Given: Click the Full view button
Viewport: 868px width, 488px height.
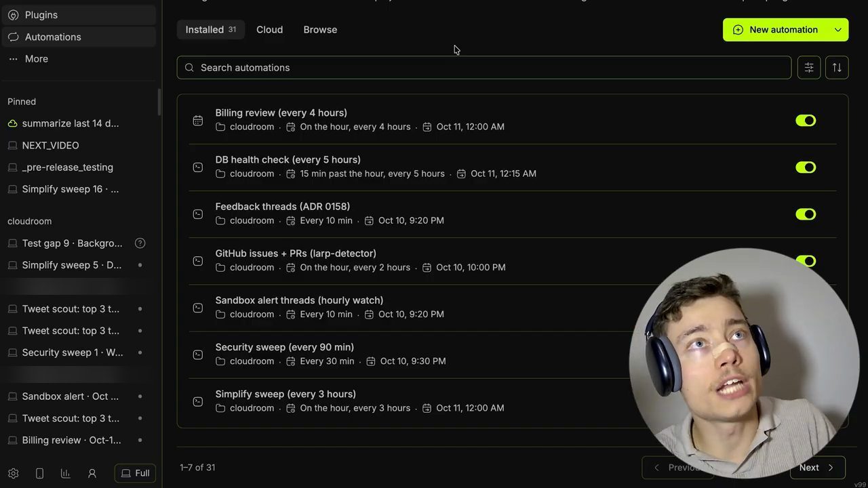Looking at the screenshot, I should (x=135, y=473).
